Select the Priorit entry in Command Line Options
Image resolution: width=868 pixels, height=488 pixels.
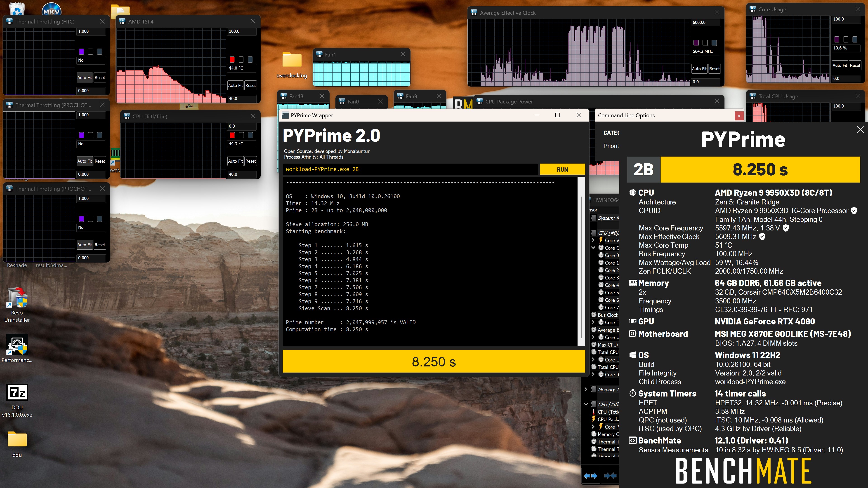pyautogui.click(x=611, y=146)
